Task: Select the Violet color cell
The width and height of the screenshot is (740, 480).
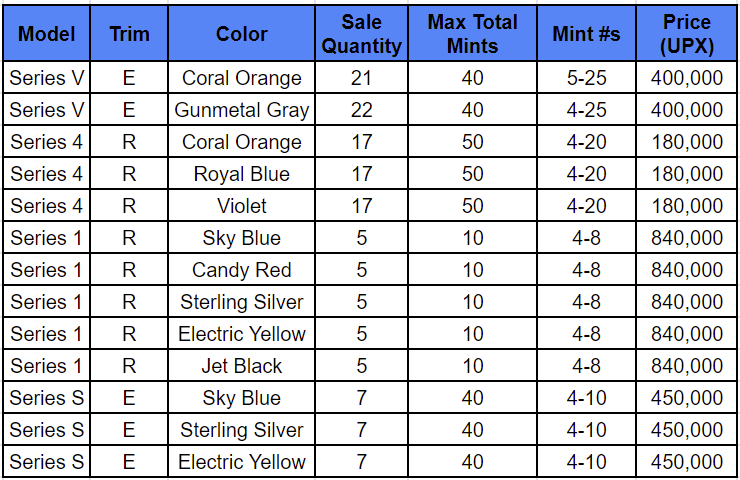Action: pyautogui.click(x=242, y=206)
